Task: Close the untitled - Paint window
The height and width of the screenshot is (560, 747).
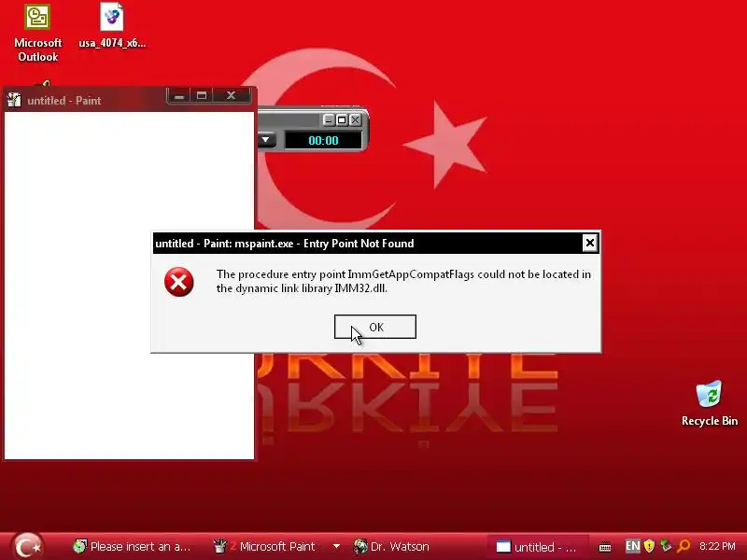Action: [x=231, y=96]
